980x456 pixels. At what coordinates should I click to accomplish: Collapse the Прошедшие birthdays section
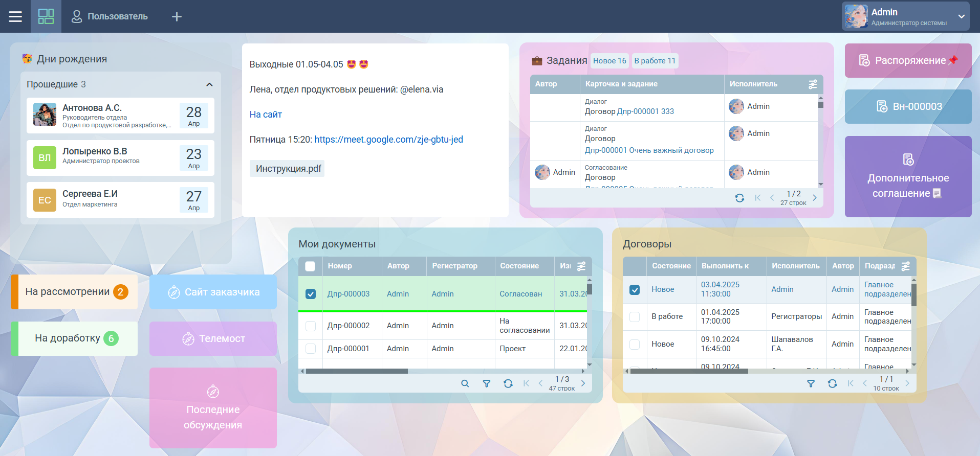209,84
